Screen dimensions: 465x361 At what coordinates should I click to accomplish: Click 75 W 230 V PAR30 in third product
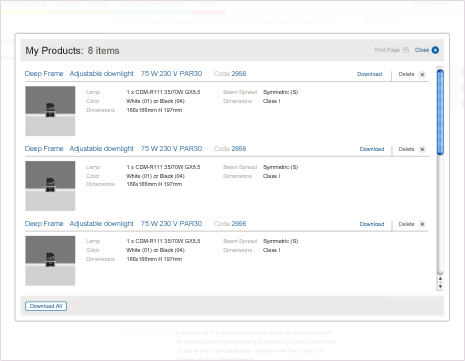point(171,224)
